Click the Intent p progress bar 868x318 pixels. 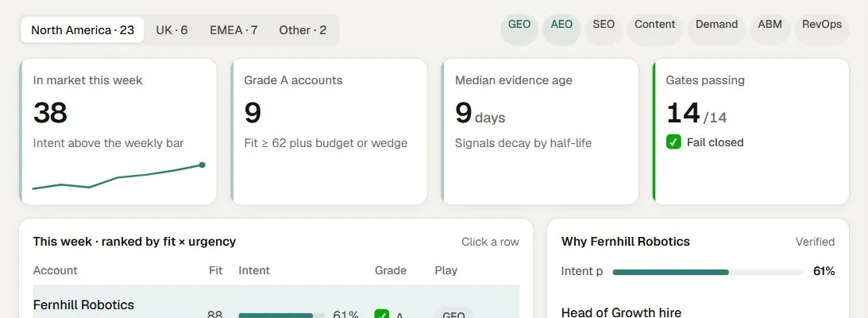[x=708, y=272]
